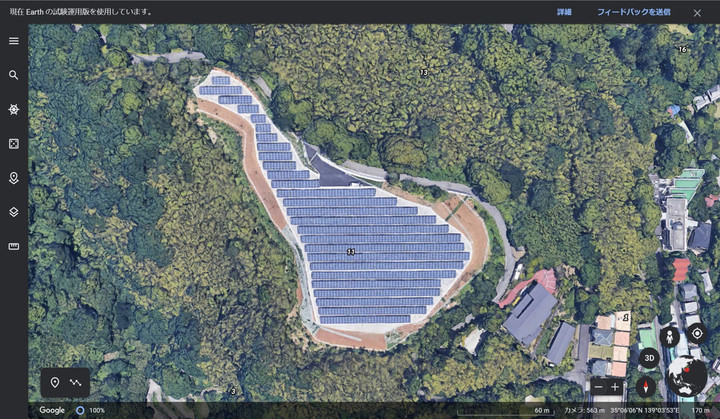Open Voyager ship-wheel icon
The image size is (720, 419).
[14, 109]
